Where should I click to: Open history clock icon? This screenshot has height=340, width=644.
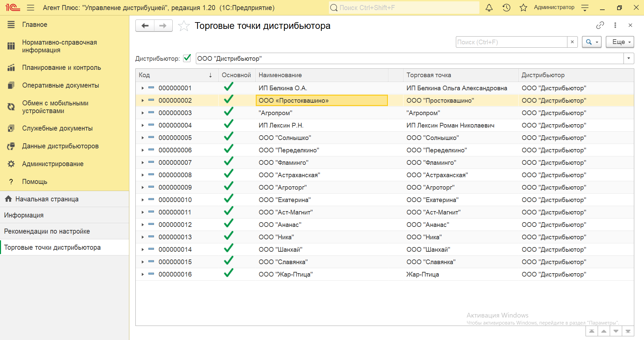[506, 7]
